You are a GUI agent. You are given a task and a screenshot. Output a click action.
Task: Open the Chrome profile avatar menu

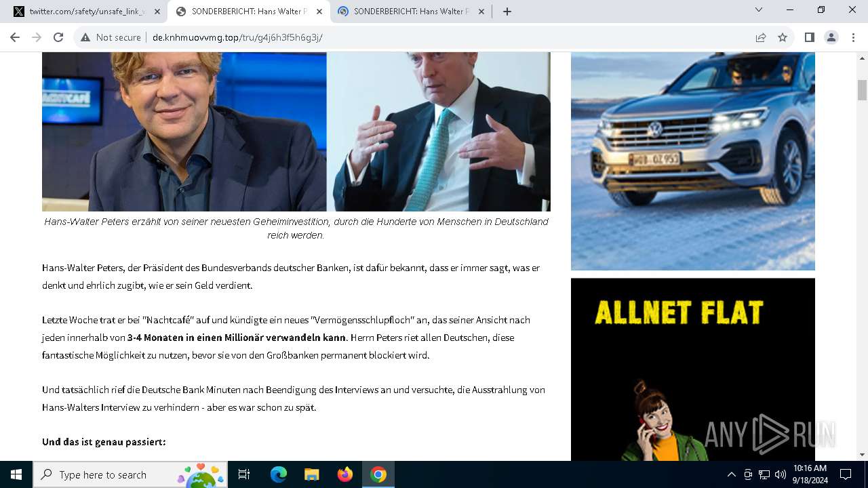[831, 37]
